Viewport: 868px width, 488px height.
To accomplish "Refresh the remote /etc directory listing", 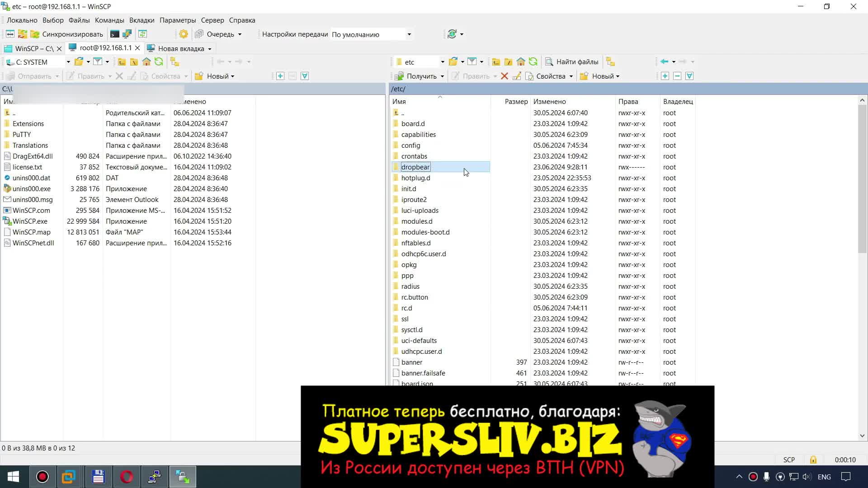I will [x=534, y=62].
